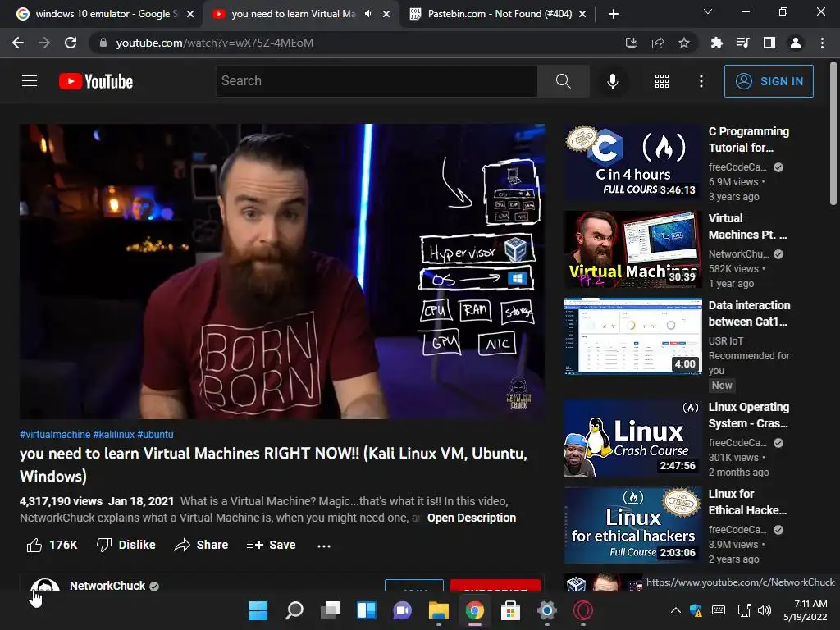Click the page vertical scrollbar

[x=833, y=134]
